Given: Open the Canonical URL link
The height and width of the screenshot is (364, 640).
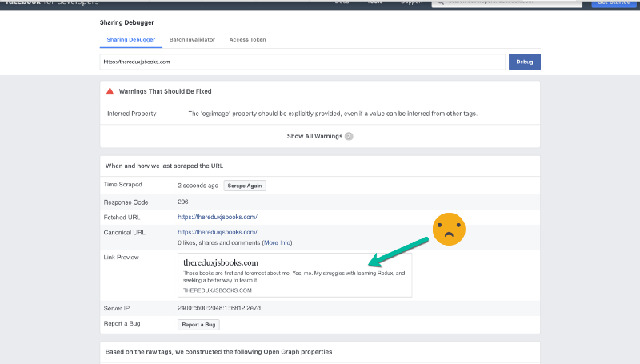Looking at the screenshot, I should point(218,232).
